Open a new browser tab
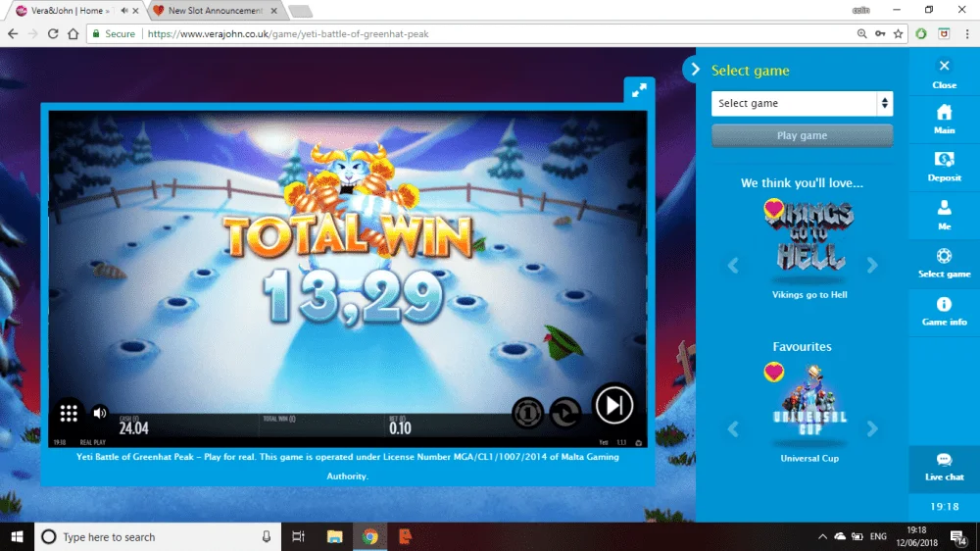Viewport: 980px width, 551px height. click(301, 11)
